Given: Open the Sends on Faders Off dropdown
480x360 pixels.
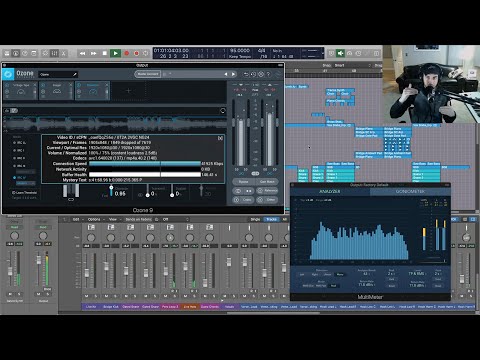Looking at the screenshot, I should click(x=176, y=219).
